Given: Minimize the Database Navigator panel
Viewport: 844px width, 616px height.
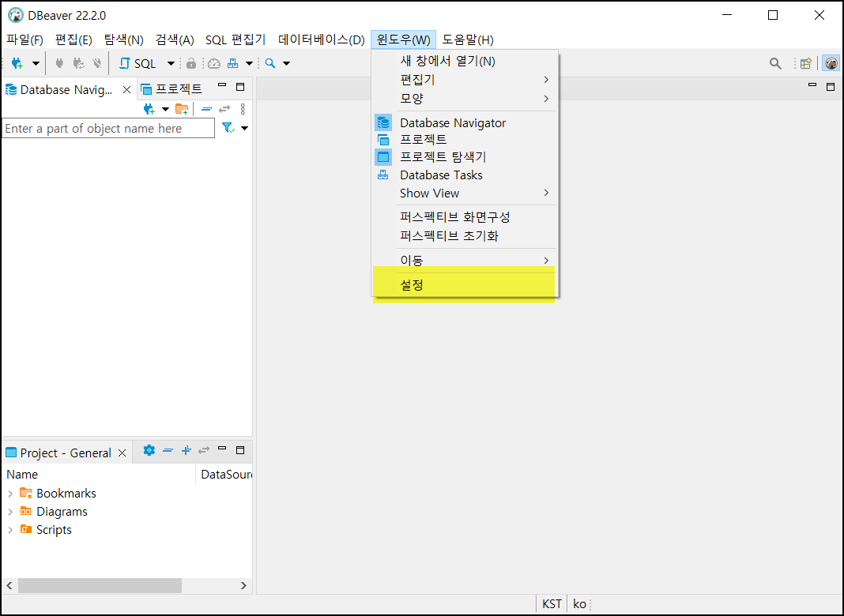Looking at the screenshot, I should click(x=222, y=85).
